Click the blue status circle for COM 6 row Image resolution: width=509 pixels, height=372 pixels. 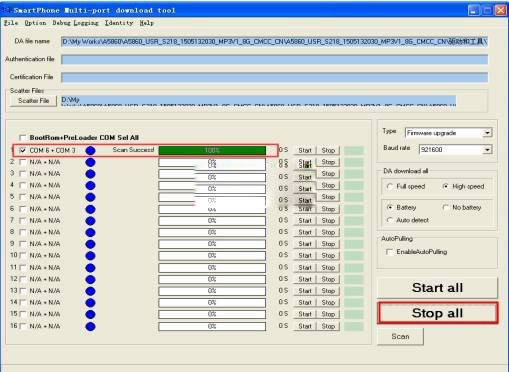pyautogui.click(x=90, y=151)
